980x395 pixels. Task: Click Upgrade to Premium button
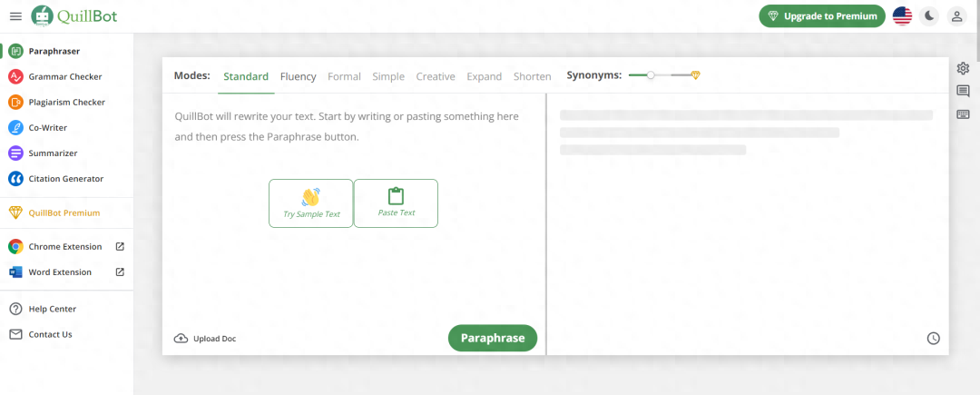click(x=821, y=16)
